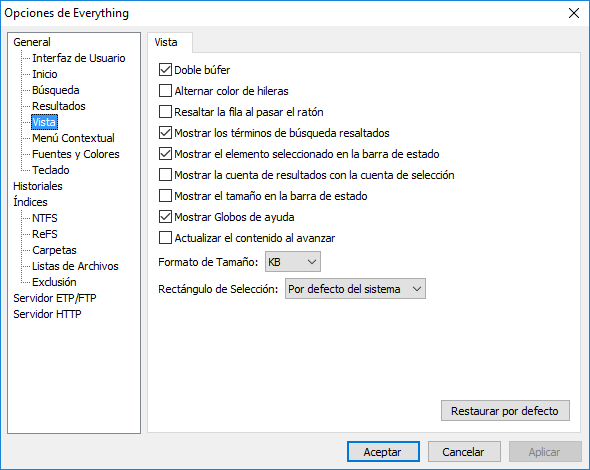Open Menú Contextual settings
Image resolution: width=590 pixels, height=470 pixels.
tap(73, 138)
